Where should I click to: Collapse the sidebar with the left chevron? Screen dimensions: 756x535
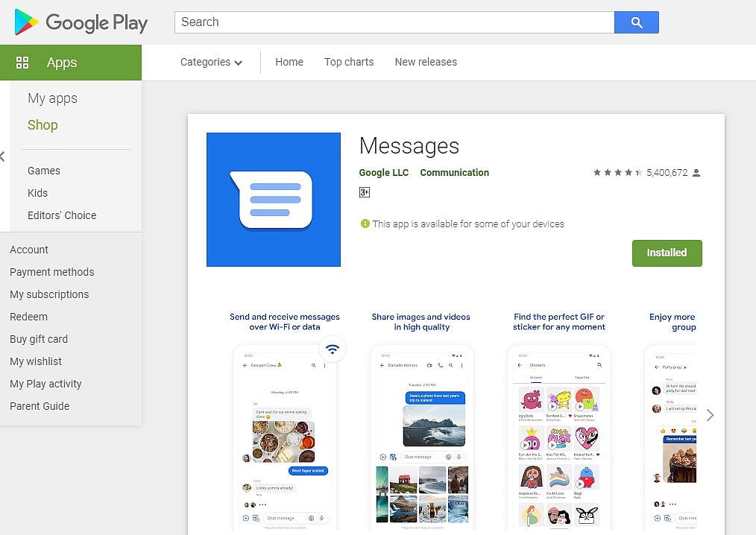point(3,156)
